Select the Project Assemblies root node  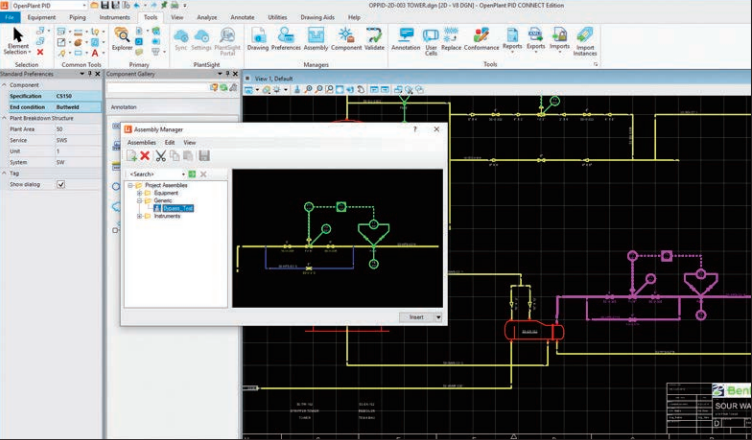tap(166, 185)
